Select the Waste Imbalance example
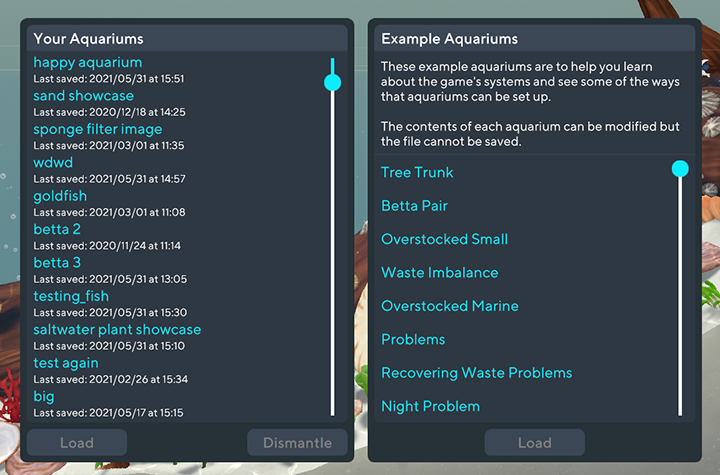720x475 pixels. (x=439, y=273)
